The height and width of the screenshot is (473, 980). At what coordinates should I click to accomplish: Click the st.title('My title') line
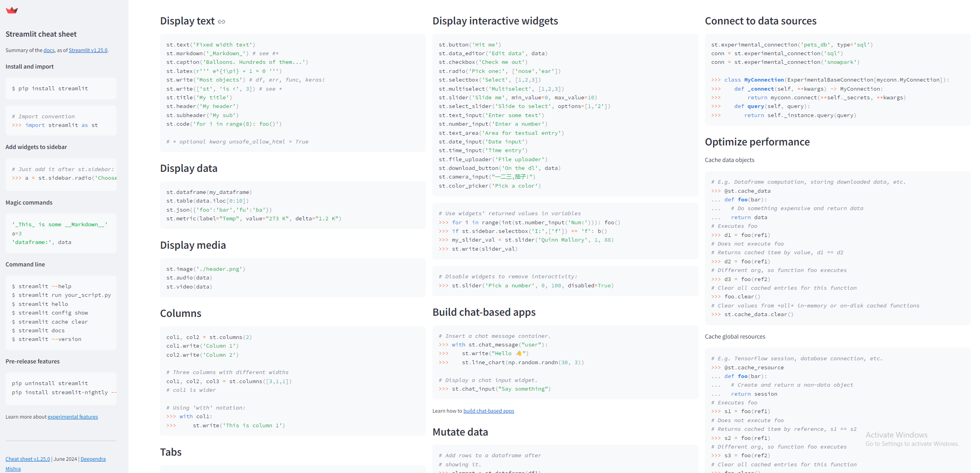[x=199, y=98]
